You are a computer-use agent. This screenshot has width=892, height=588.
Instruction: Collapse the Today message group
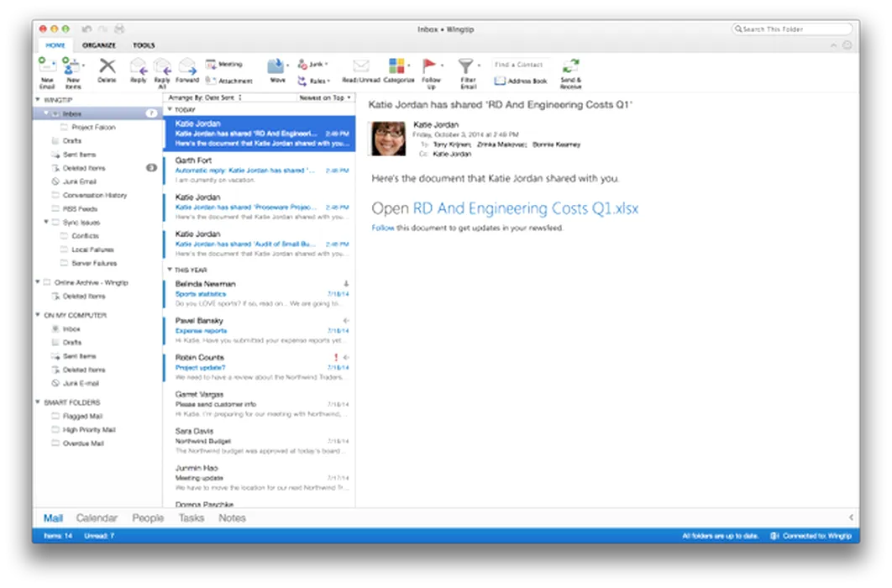point(170,109)
